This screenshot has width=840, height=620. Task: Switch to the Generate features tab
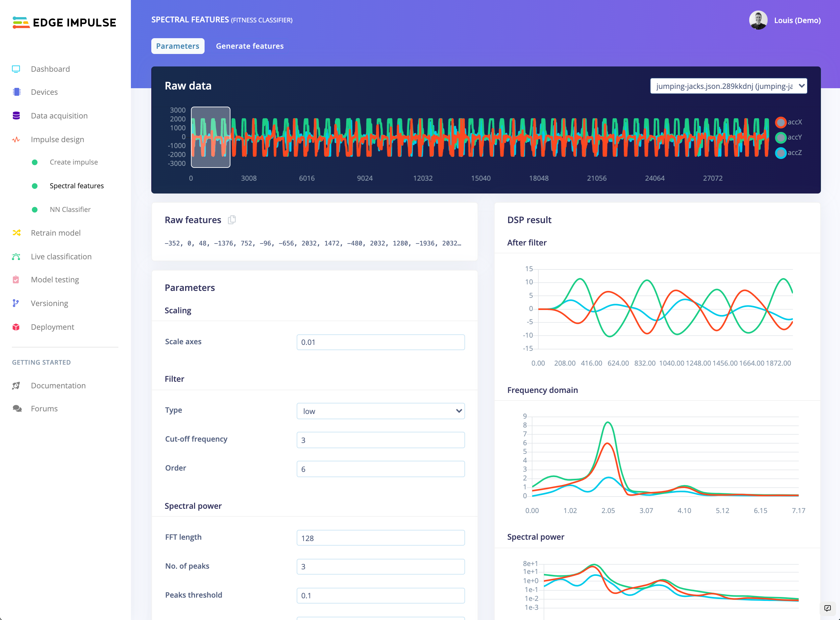click(249, 46)
